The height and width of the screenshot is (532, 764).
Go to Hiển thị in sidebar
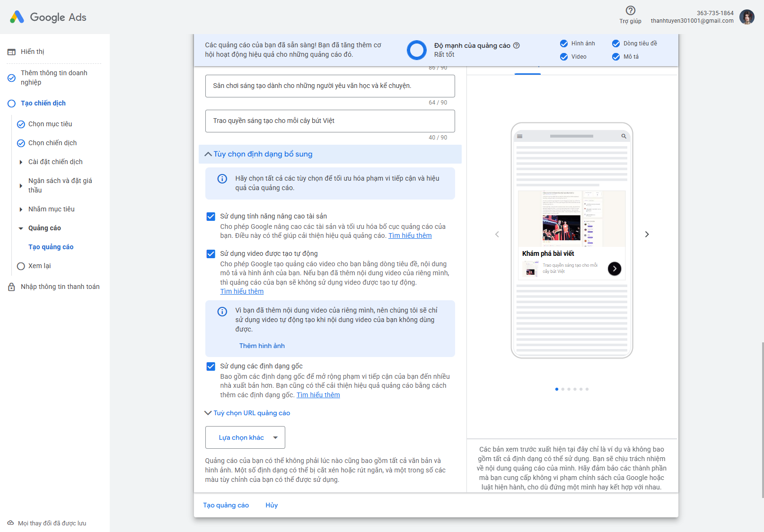coord(32,52)
